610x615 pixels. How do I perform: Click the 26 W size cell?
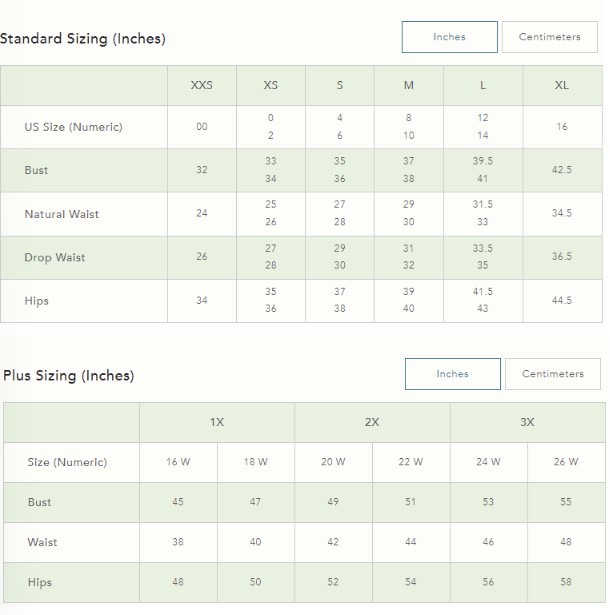coord(566,462)
